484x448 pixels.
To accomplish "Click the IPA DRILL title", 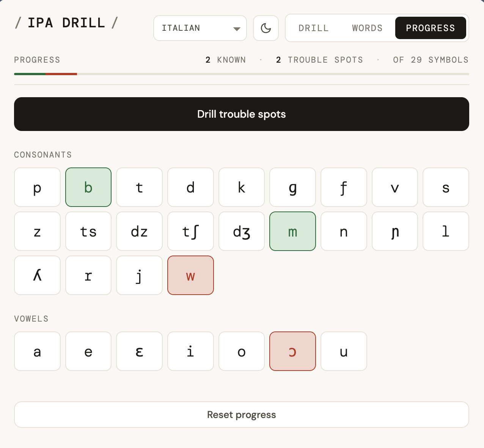I will [x=66, y=23].
